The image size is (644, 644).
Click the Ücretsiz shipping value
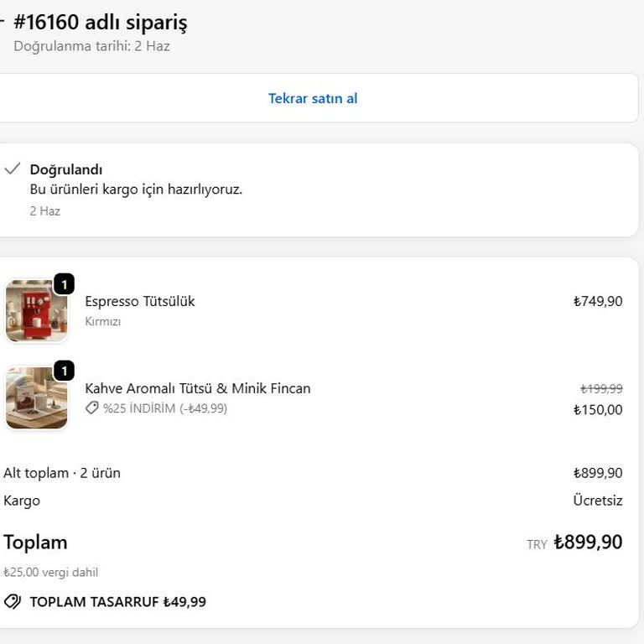tap(598, 501)
